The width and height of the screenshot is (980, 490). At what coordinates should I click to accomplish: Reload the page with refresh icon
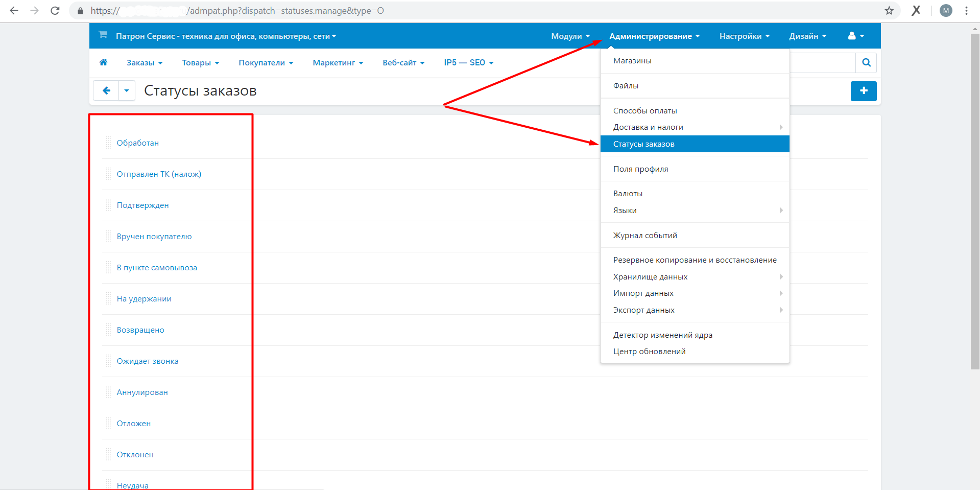[x=55, y=10]
